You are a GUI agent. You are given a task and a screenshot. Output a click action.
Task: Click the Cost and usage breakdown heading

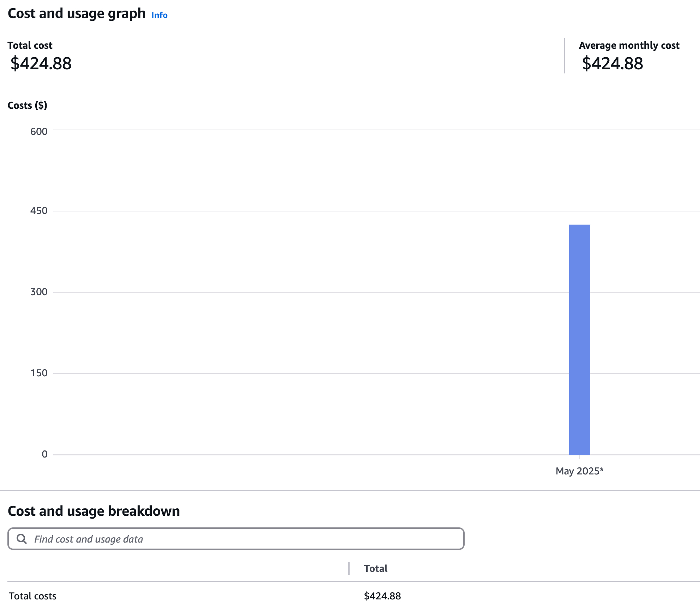coord(94,511)
